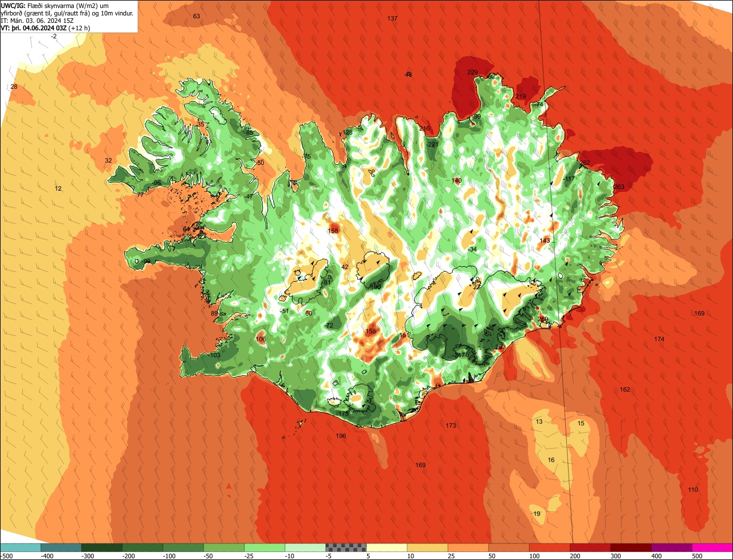Click the map value '-221'
The height and width of the screenshot is (560, 733).
(432, 144)
